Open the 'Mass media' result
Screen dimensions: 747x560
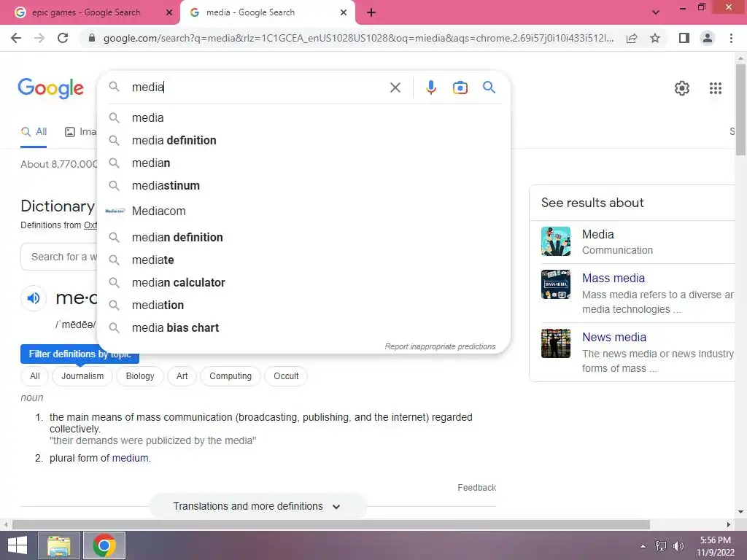coord(613,278)
